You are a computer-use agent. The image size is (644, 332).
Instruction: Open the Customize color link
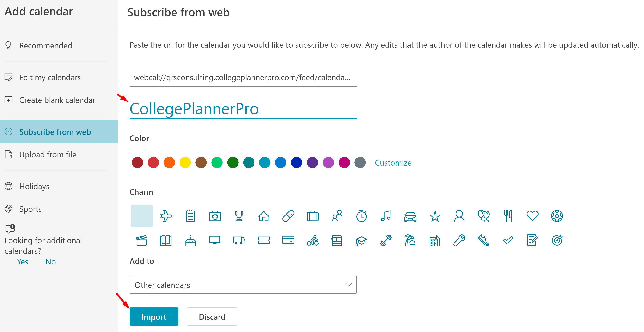393,163
